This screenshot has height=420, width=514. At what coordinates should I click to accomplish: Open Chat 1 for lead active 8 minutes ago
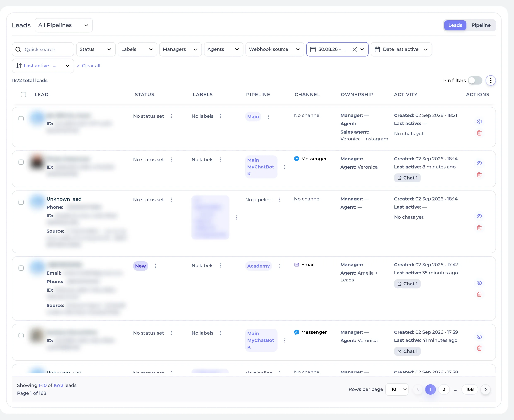tap(407, 178)
